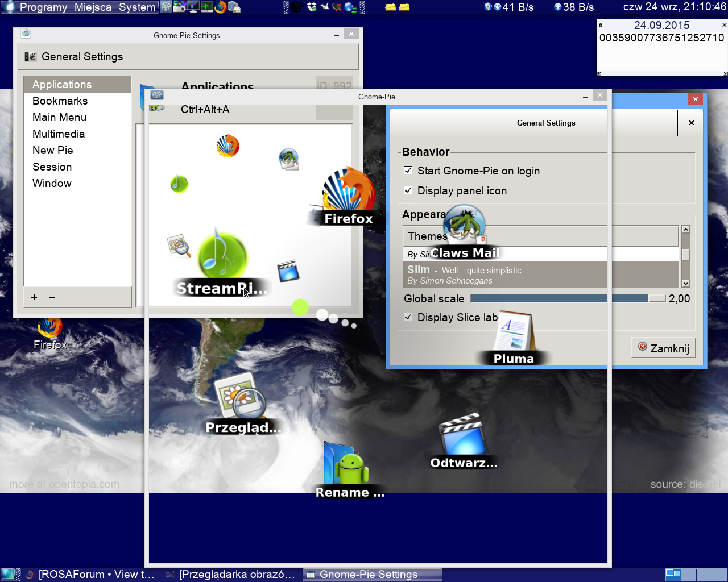Image resolution: width=728 pixels, height=582 pixels.
Task: Select the Slim theme row
Action: [541, 275]
